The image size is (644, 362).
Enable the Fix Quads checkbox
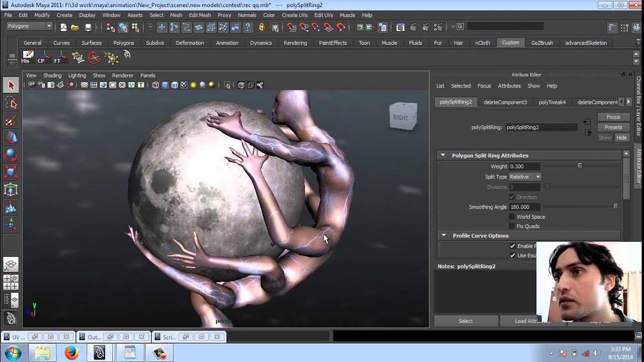click(512, 226)
